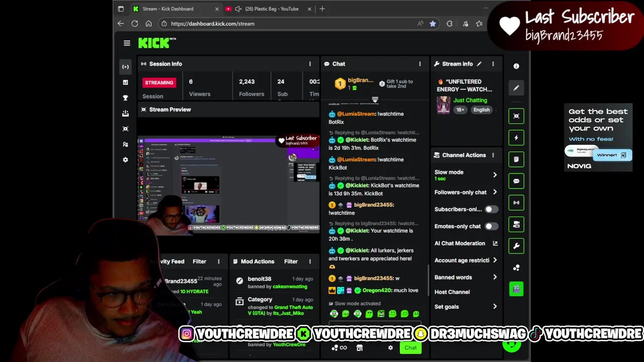Click Its_Just_Miko name in Mod Actions
Screen dimensions: 644x362
pyautogui.click(x=288, y=313)
